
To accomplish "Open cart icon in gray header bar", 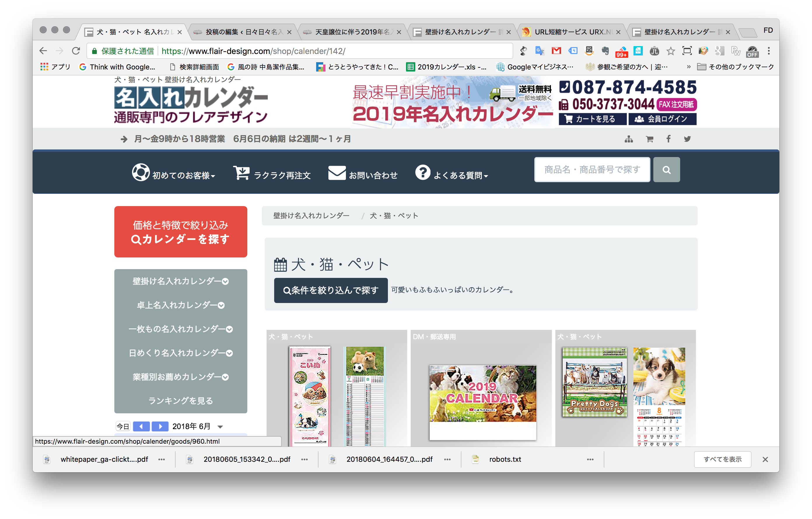I will pyautogui.click(x=650, y=139).
